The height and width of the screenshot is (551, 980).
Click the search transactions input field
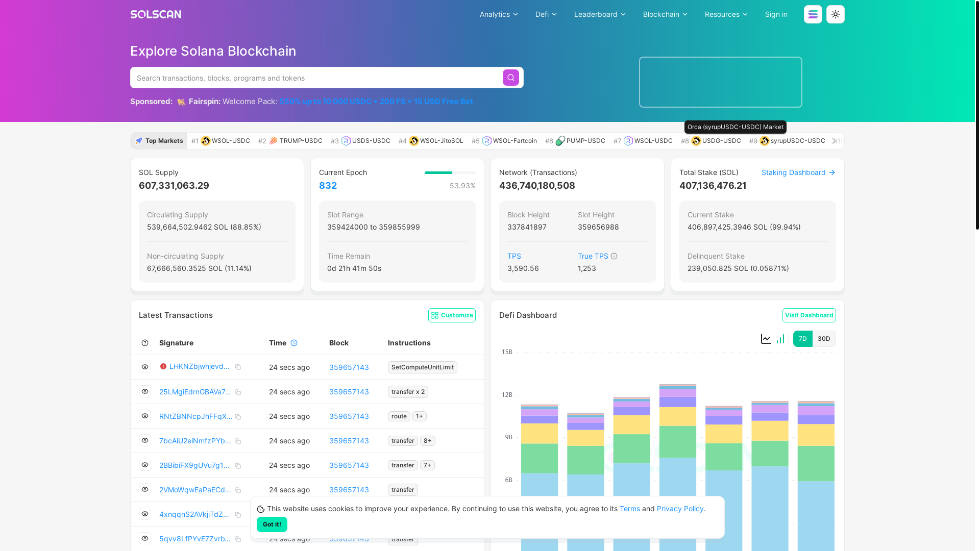pyautogui.click(x=317, y=78)
